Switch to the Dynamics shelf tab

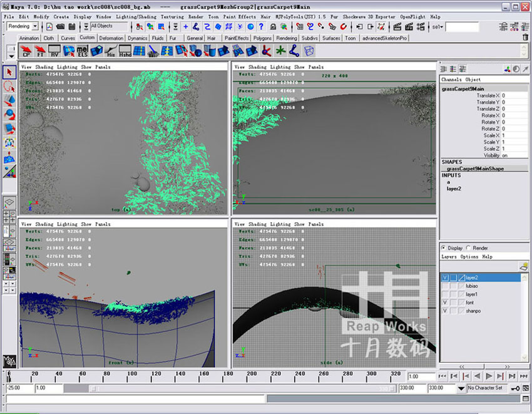pyautogui.click(x=138, y=38)
